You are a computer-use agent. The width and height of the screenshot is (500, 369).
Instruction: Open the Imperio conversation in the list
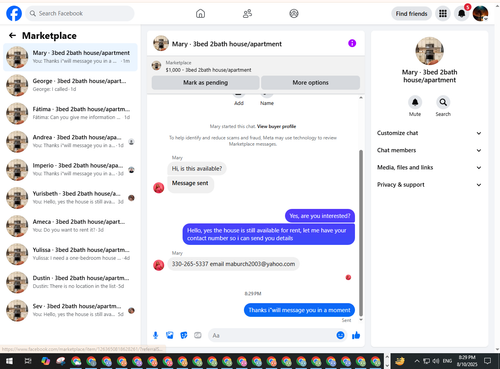[x=70, y=170]
